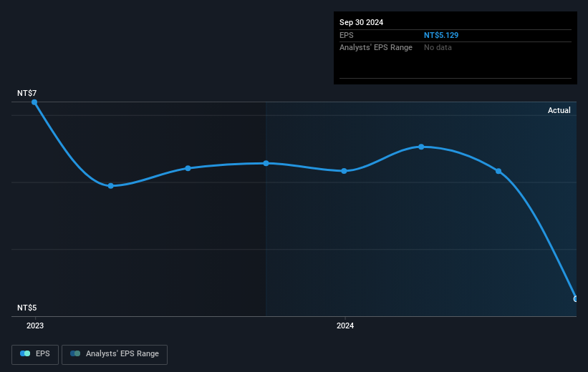Click the 2024 peak EPS data point
Screen dimensions: 588x372
point(422,147)
